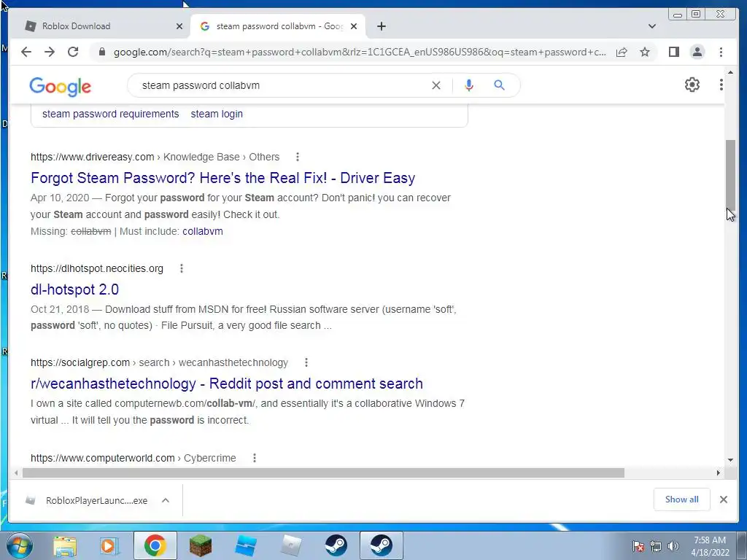747x560 pixels.
Task: Search steam password requirements suggestion
Action: click(x=111, y=114)
